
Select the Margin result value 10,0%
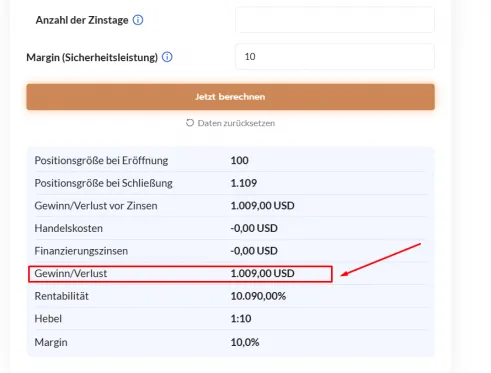pyautogui.click(x=245, y=342)
